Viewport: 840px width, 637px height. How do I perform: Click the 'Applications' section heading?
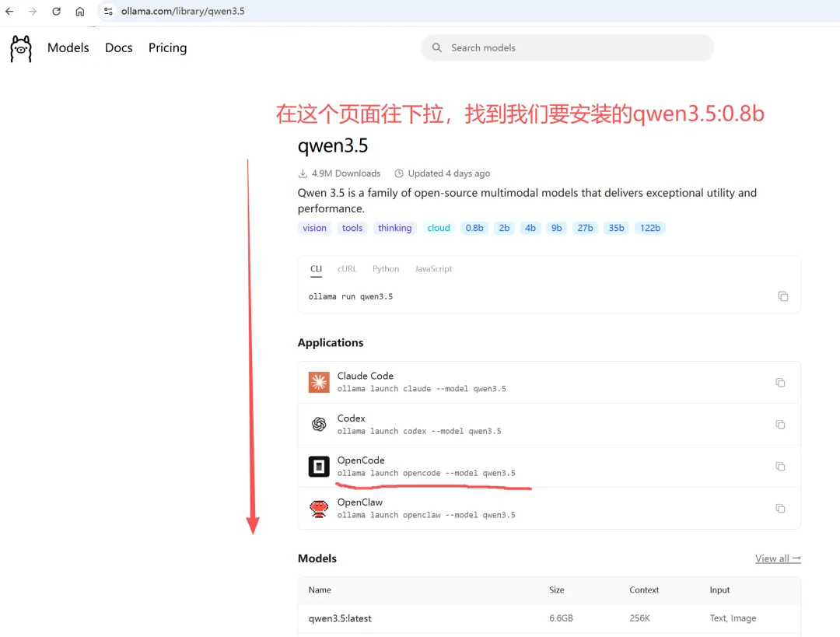click(331, 343)
